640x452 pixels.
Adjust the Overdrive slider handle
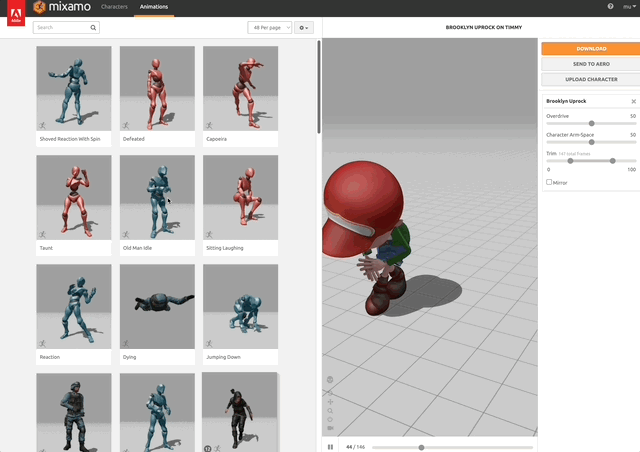pyautogui.click(x=591, y=123)
